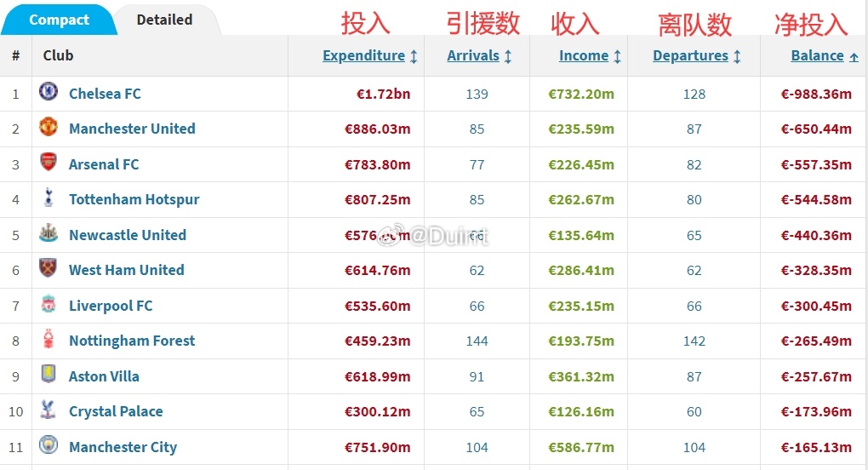Click the Chelsea FC club crest
The image size is (868, 470).
pos(49,91)
